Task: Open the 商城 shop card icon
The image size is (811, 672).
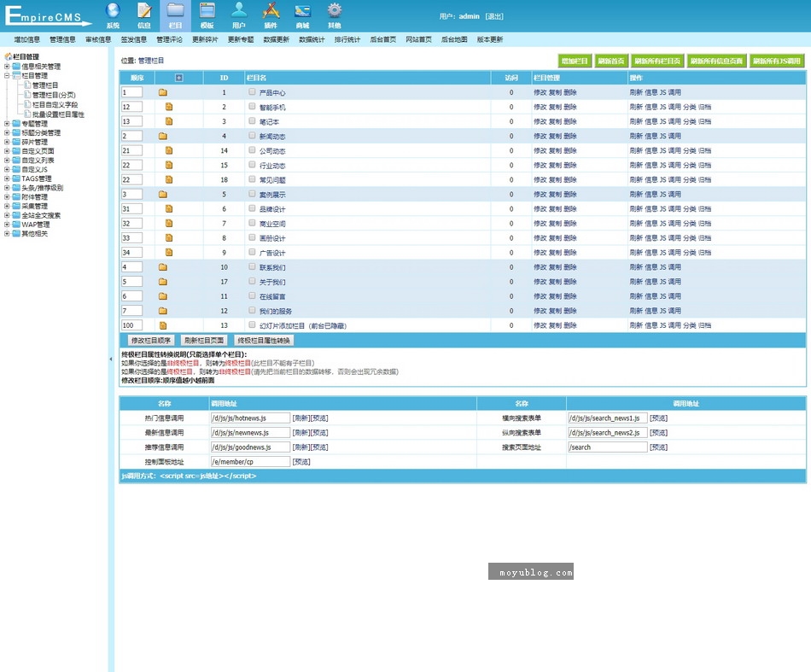Action: pyautogui.click(x=302, y=10)
